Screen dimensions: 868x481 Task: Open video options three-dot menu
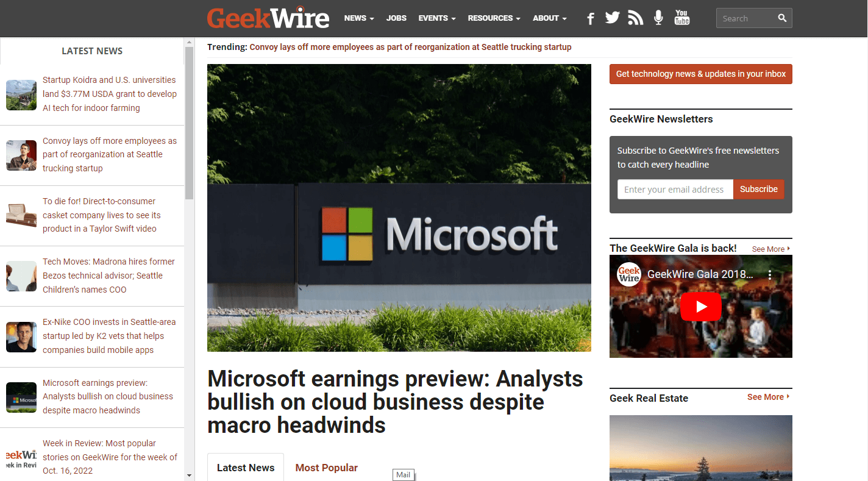[770, 275]
